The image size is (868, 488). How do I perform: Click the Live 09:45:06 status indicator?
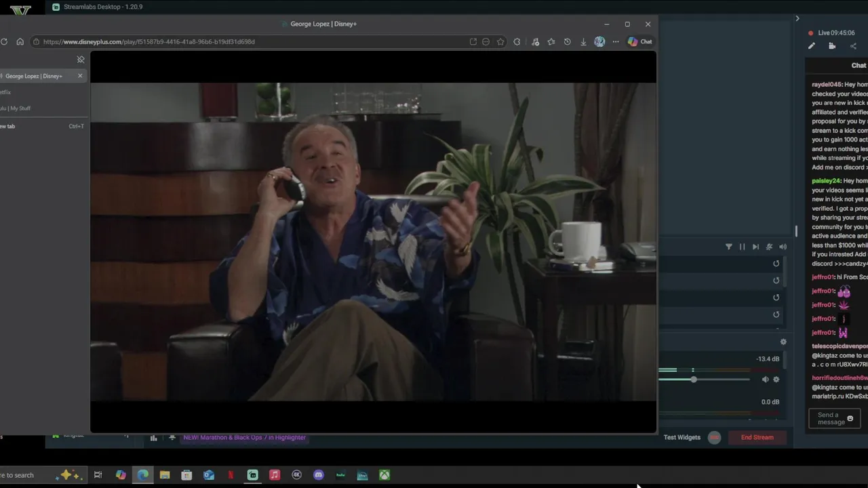click(831, 33)
